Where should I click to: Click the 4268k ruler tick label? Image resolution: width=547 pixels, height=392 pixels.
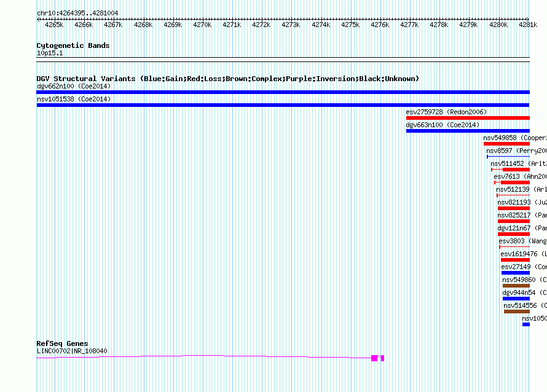(x=143, y=25)
